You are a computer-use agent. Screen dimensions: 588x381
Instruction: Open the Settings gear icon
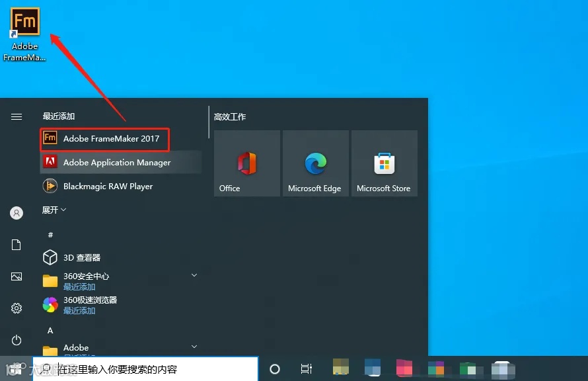17,308
